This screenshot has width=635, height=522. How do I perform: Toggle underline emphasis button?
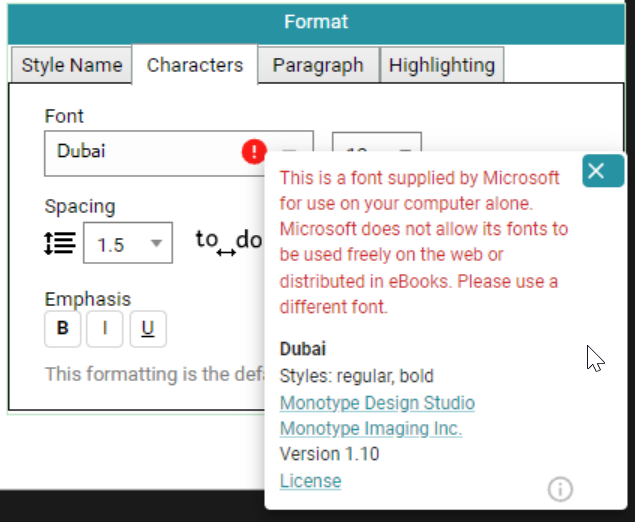(148, 329)
